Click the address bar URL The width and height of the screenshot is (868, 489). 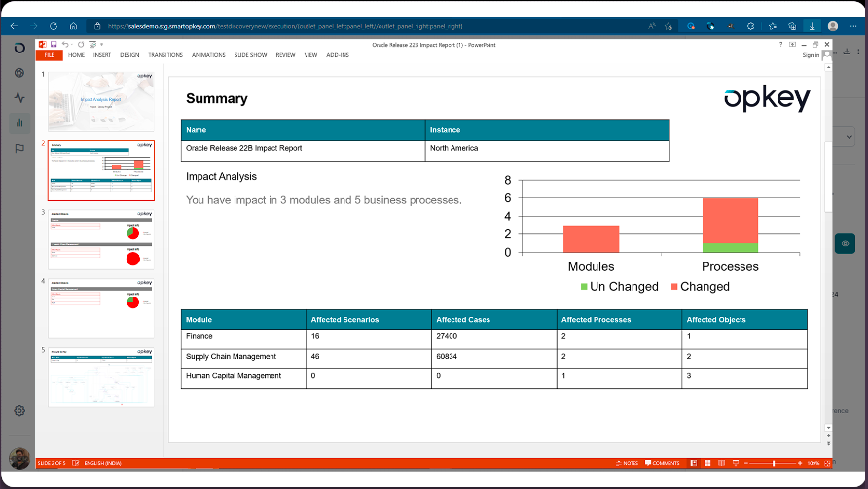[x=285, y=26]
